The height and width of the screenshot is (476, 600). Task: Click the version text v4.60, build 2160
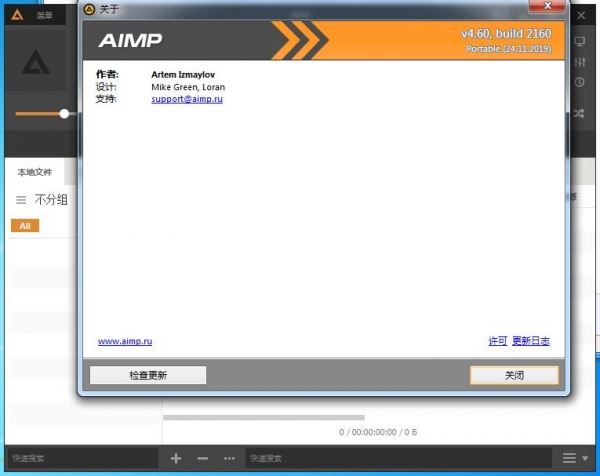click(506, 34)
